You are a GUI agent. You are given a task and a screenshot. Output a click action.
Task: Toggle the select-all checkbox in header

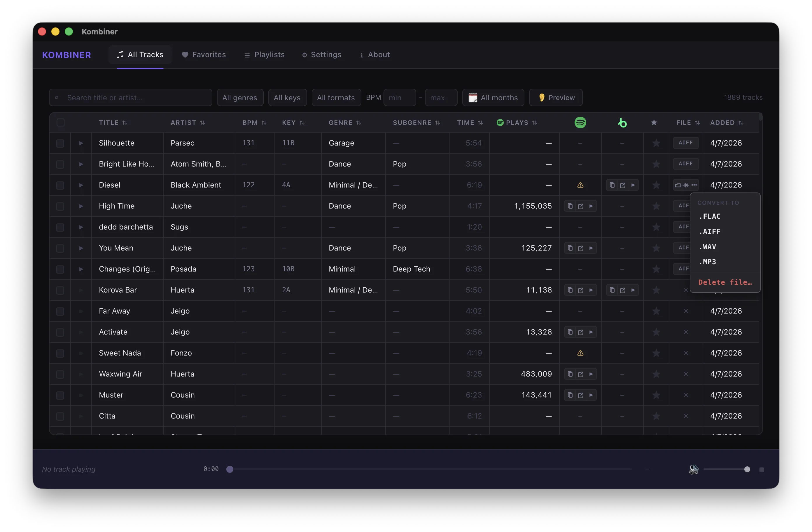60,123
